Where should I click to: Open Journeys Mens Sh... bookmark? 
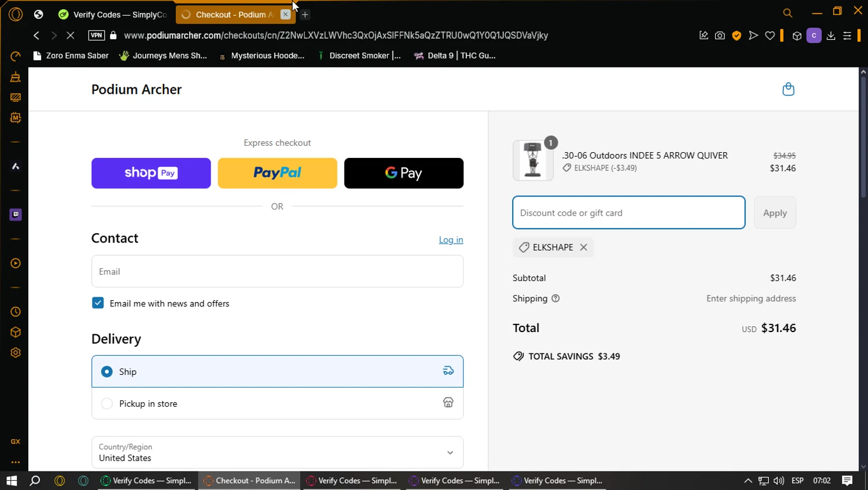163,56
